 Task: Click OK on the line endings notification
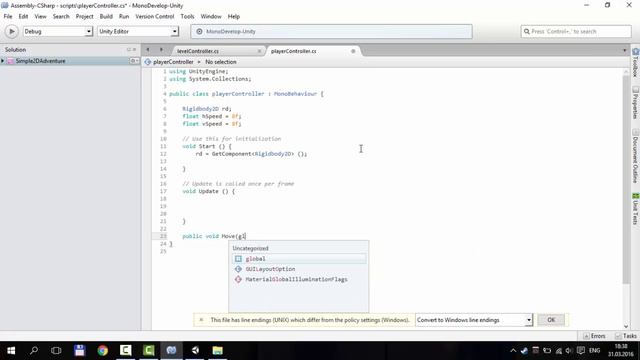click(x=551, y=320)
